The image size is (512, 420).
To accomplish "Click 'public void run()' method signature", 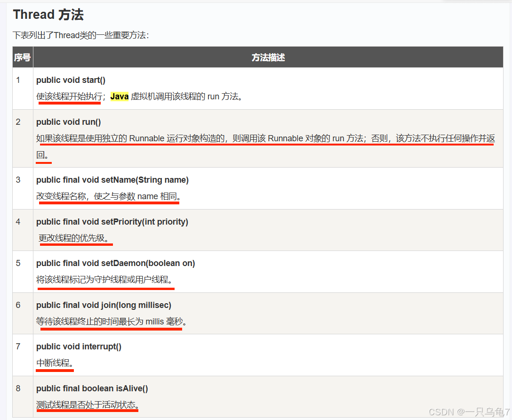I will (68, 122).
